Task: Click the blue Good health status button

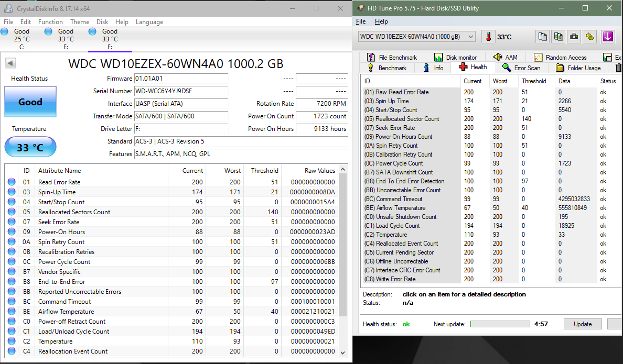Action: click(x=30, y=102)
